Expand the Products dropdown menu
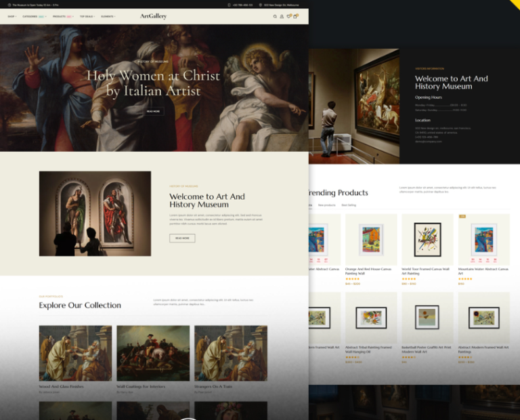 coord(61,16)
